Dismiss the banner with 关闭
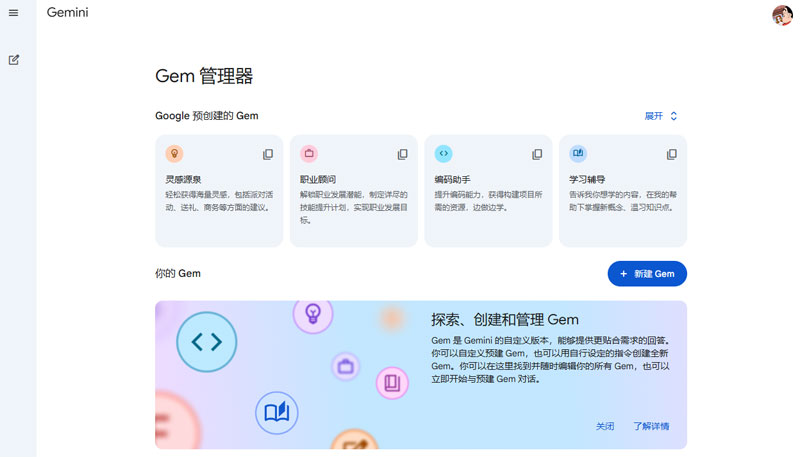800x457 pixels. [605, 426]
